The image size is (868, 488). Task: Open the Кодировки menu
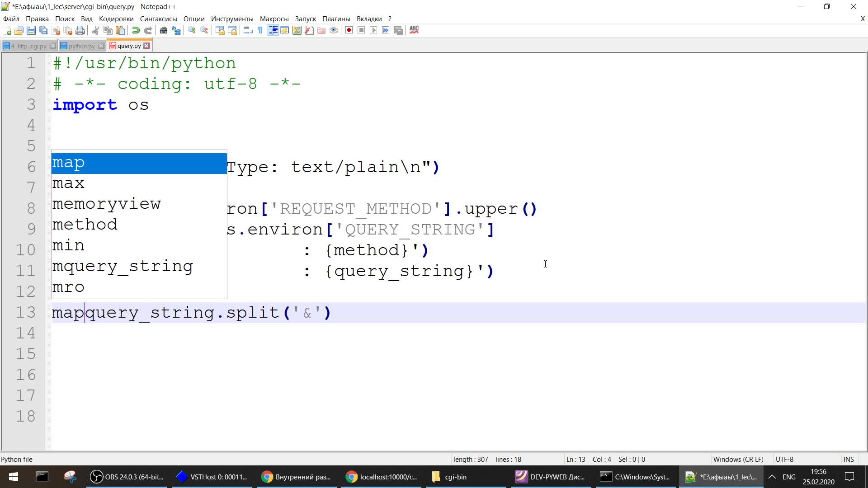116,19
